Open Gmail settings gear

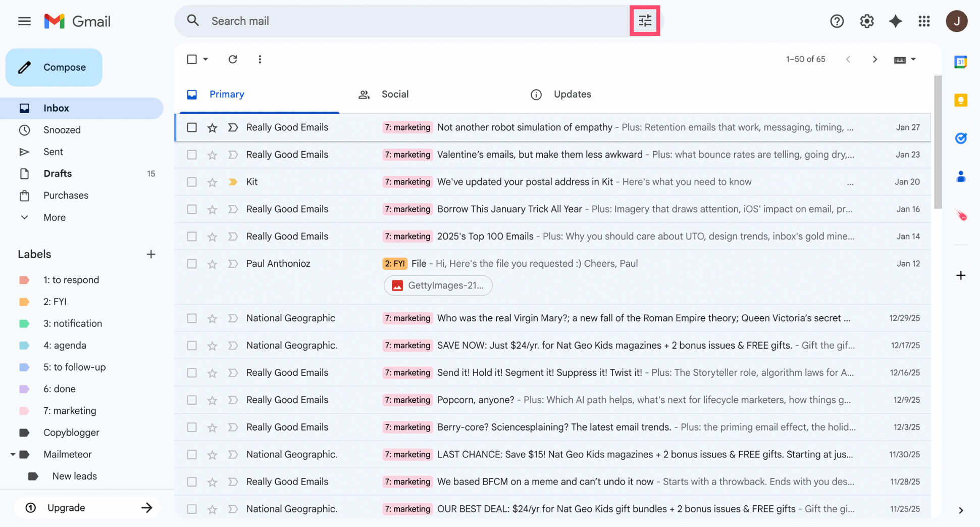point(866,21)
